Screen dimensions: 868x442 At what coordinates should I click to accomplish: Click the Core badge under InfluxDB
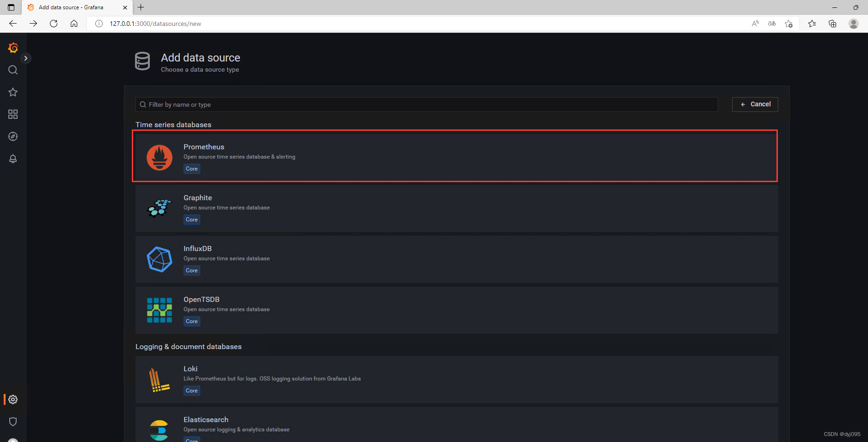click(192, 270)
